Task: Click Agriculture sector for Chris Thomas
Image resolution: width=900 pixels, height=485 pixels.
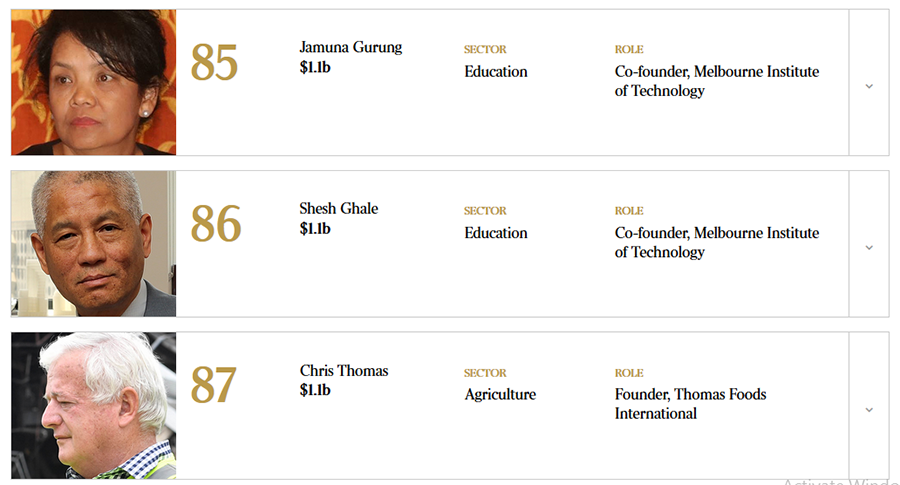Action: tap(500, 395)
